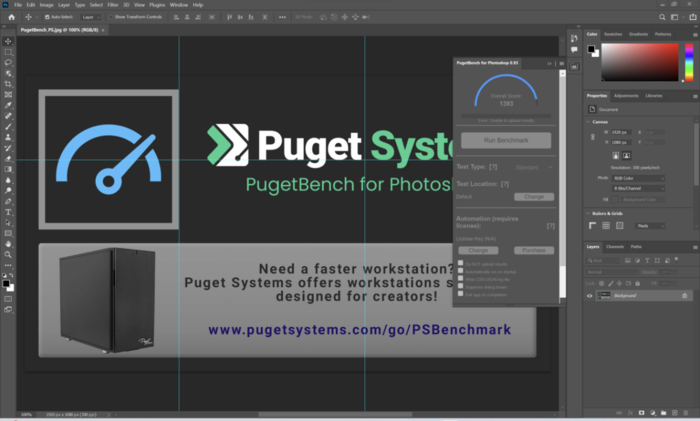700x421 pixels.
Task: Toggle Auto-Select checkbox
Action: 47,17
